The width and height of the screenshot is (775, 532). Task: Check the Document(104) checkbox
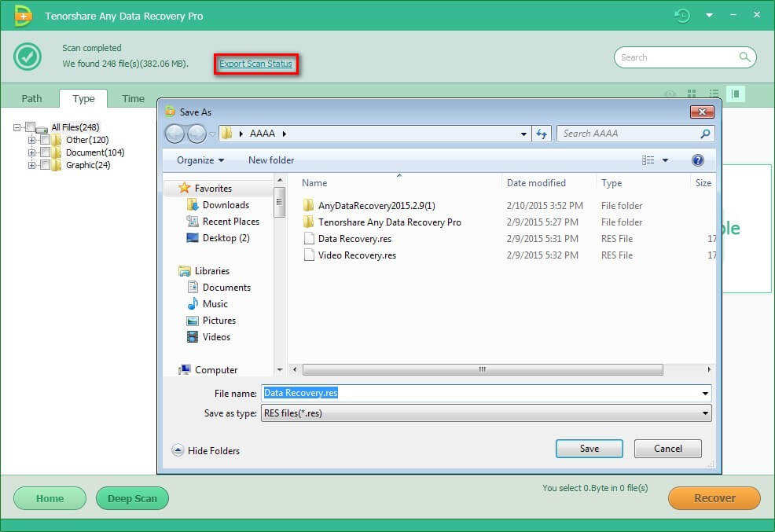(45, 152)
